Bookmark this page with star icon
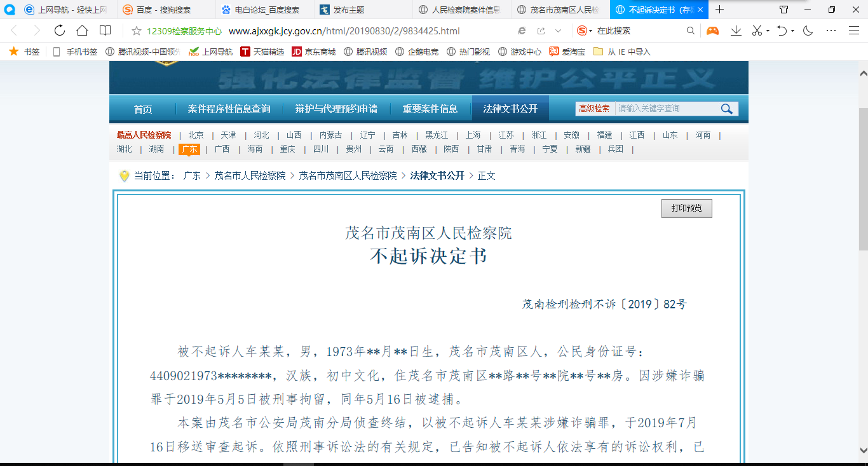 coord(136,31)
